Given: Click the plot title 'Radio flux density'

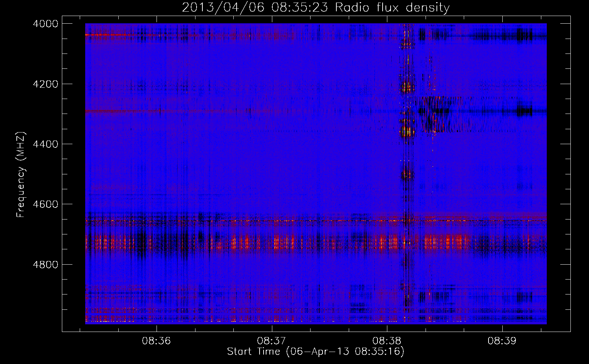Looking at the screenshot, I should tap(392, 8).
